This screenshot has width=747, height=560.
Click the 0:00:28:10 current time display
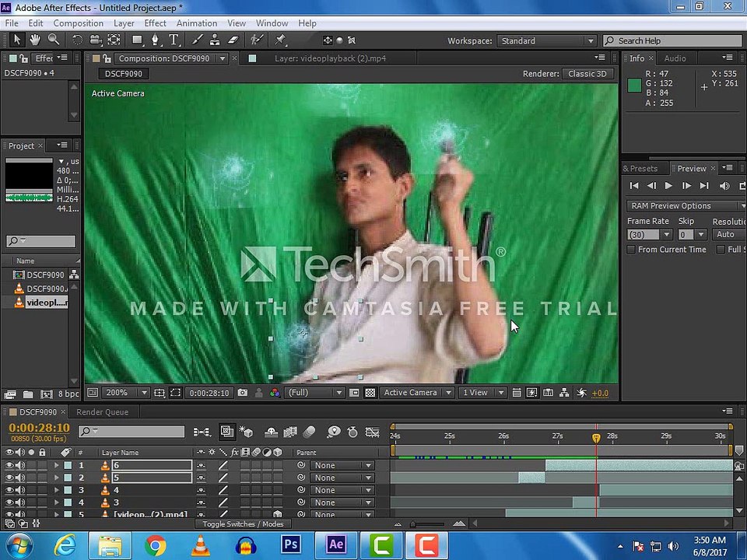[x=39, y=428]
